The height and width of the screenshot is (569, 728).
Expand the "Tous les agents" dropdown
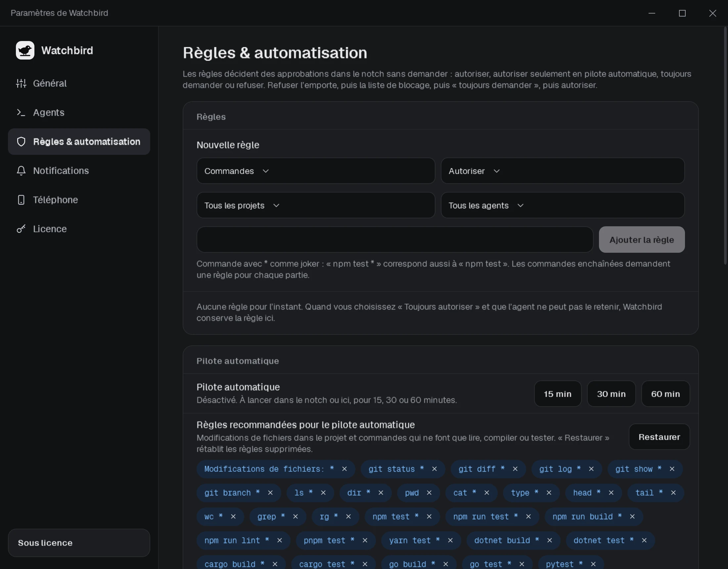pyautogui.click(x=563, y=205)
